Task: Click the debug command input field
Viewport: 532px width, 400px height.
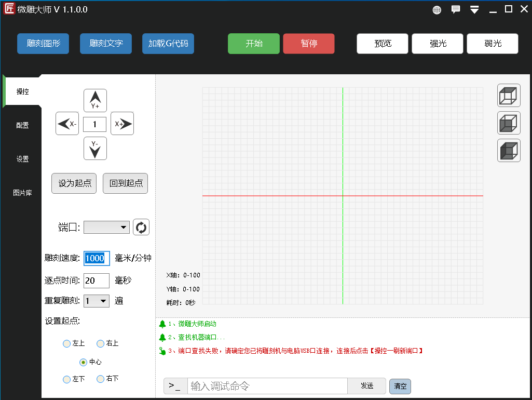Action: pos(267,386)
